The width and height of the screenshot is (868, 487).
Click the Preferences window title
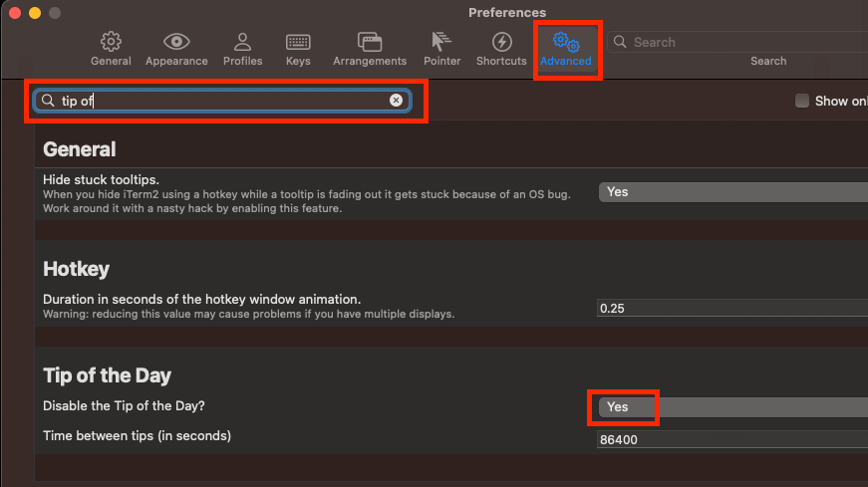click(x=507, y=12)
